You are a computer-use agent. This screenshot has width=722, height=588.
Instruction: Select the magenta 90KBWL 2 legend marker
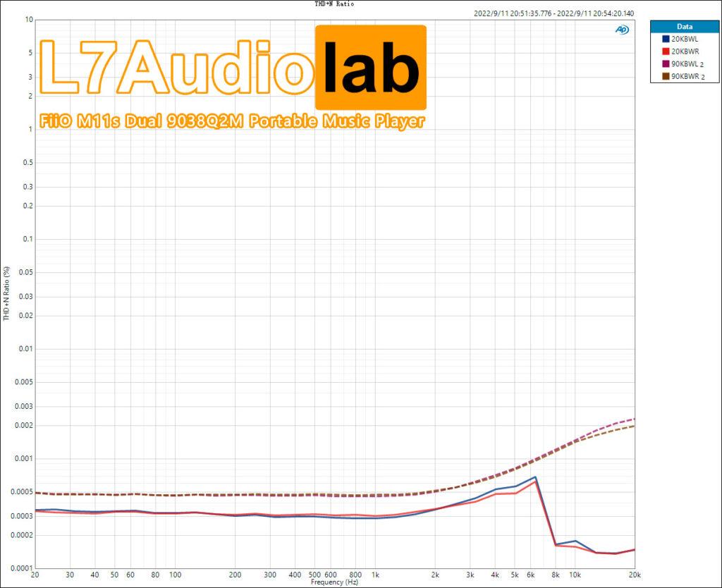click(x=666, y=63)
